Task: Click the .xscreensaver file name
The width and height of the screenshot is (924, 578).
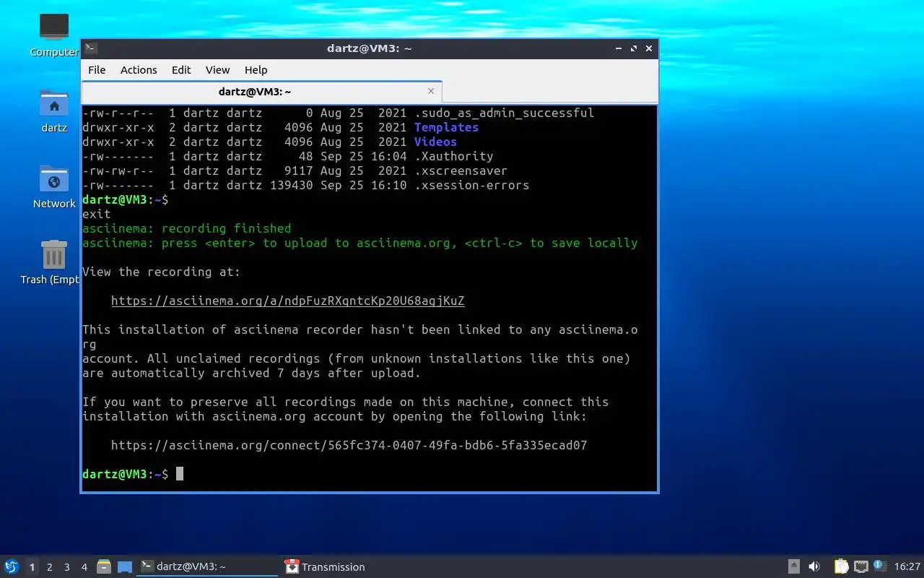Action: (461, 171)
